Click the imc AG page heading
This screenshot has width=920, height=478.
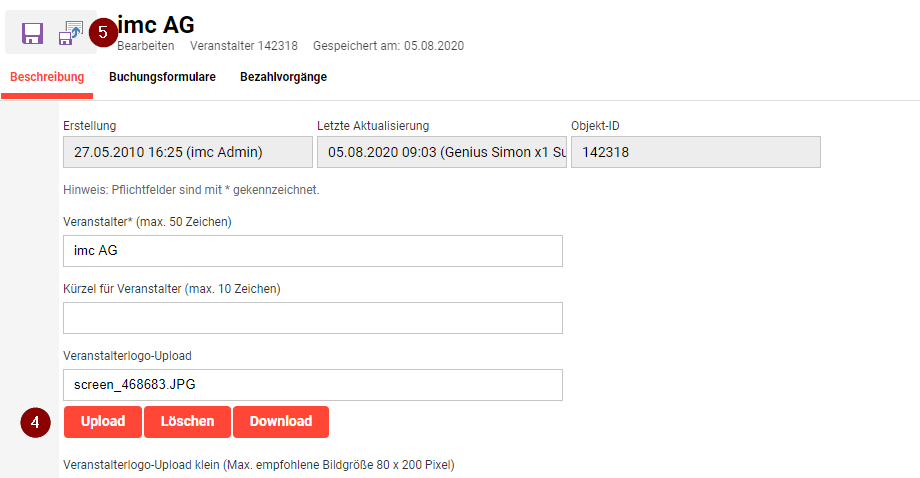156,25
